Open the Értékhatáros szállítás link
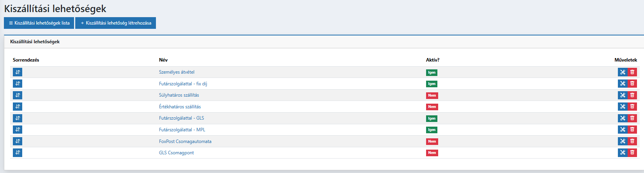Viewport: 644px width, 173px height. point(180,107)
